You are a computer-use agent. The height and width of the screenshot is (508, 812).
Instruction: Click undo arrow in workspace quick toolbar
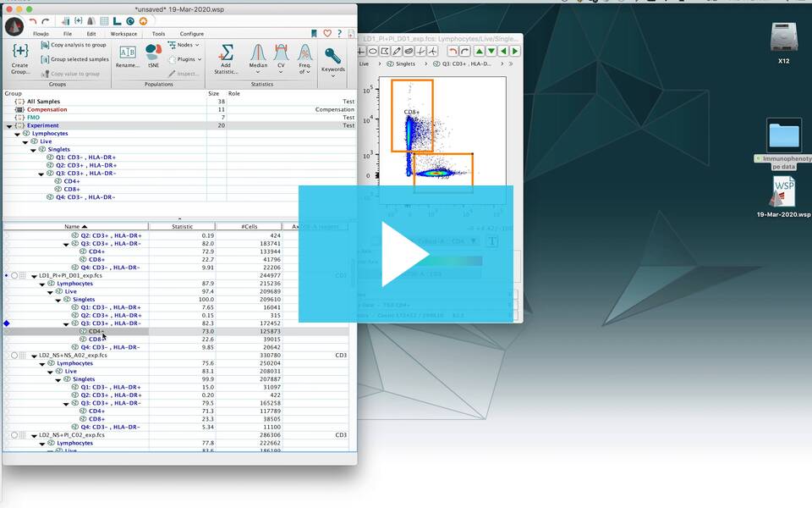(x=33, y=21)
